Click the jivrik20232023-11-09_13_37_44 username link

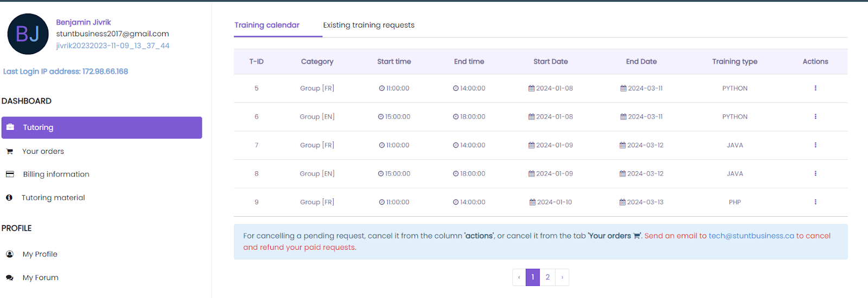pos(113,46)
